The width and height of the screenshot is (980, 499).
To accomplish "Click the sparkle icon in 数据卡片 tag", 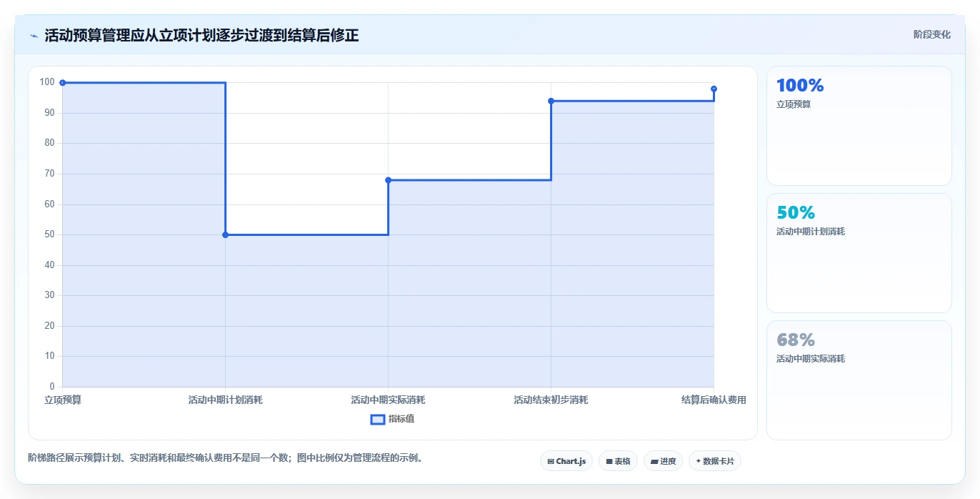I will pyautogui.click(x=698, y=461).
